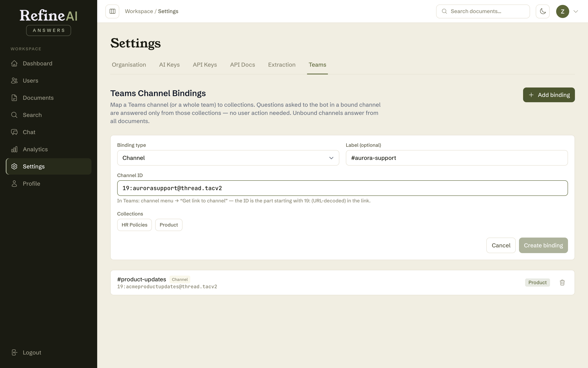Open Analytics in the sidebar
The height and width of the screenshot is (368, 588).
[x=49, y=149]
